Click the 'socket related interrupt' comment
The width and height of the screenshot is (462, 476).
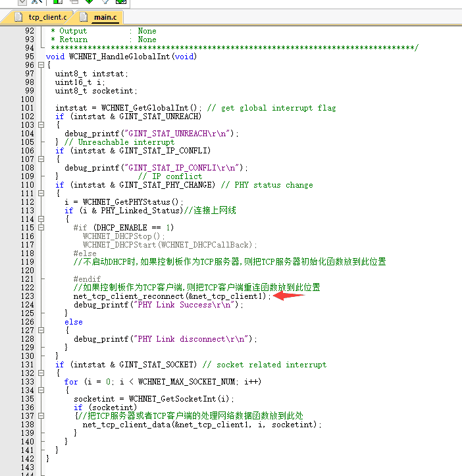tap(265, 365)
